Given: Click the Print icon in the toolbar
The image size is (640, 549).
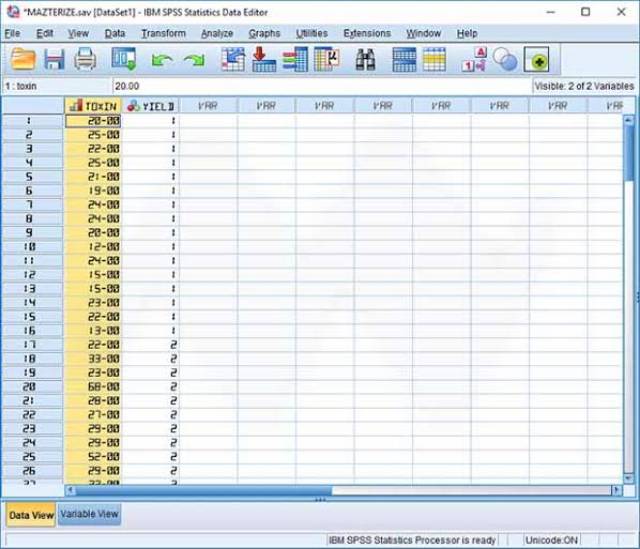Looking at the screenshot, I should click(x=85, y=60).
